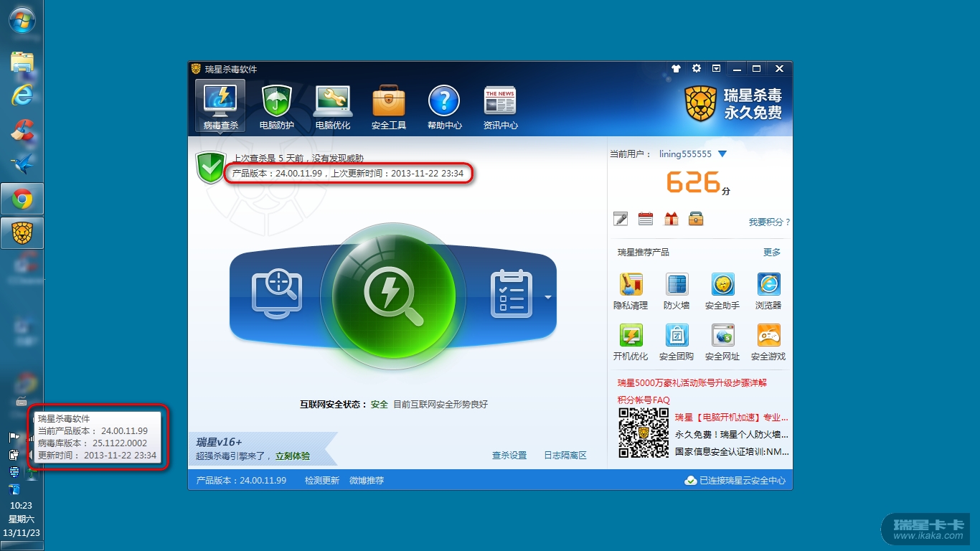Screen dimensions: 980x551
Task: Click the gift box icon under the score
Action: point(671,219)
